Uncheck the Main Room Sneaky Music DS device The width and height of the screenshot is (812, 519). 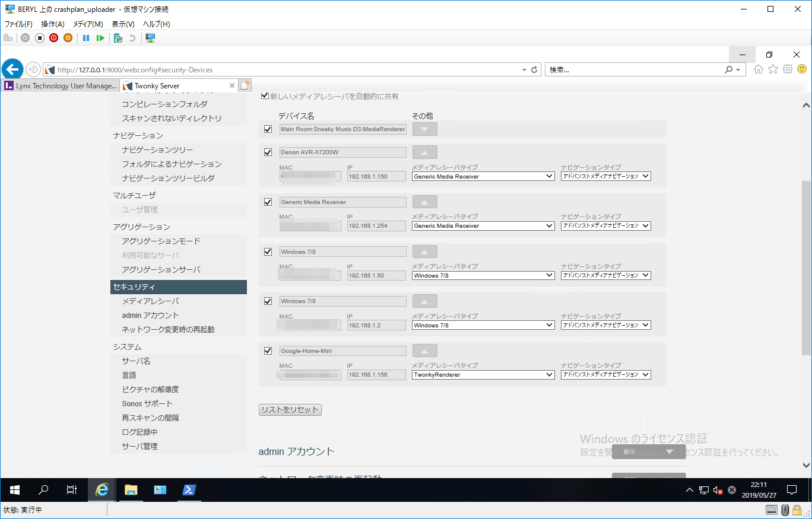268,129
